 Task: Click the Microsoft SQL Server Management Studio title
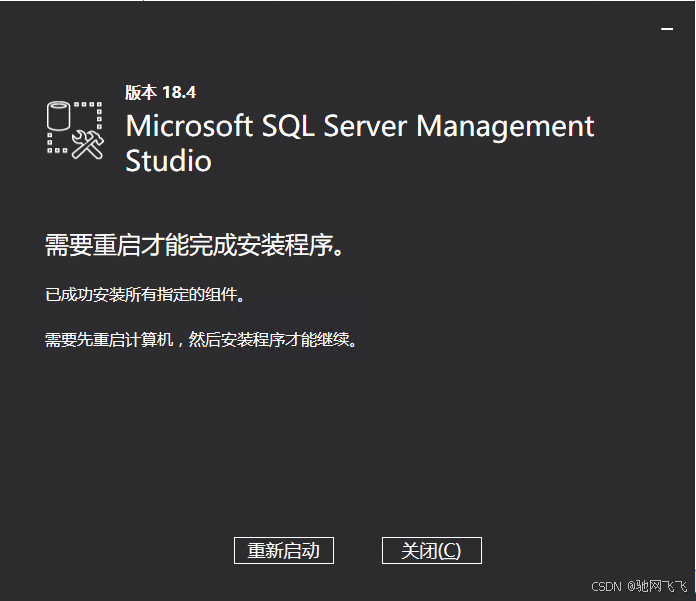(360, 143)
